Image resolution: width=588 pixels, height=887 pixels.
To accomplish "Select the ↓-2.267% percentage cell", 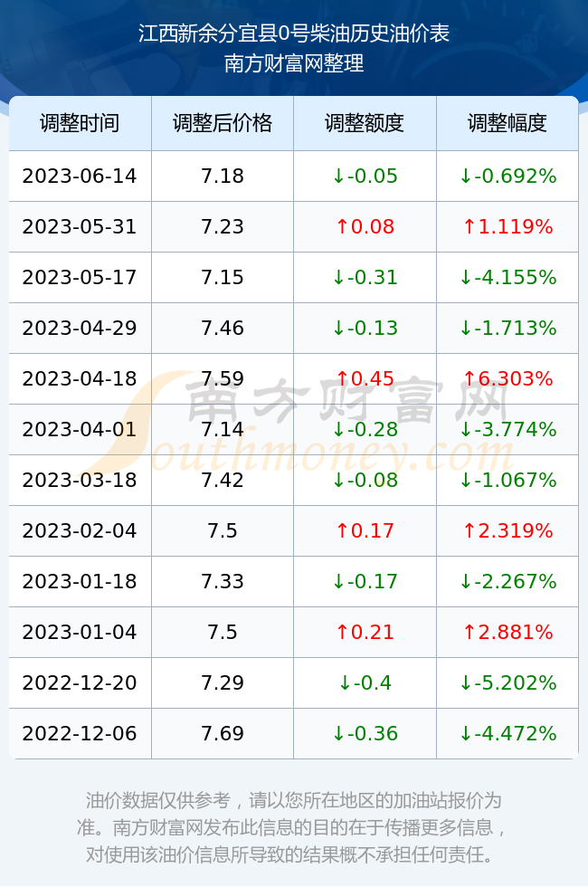I will [x=507, y=581].
